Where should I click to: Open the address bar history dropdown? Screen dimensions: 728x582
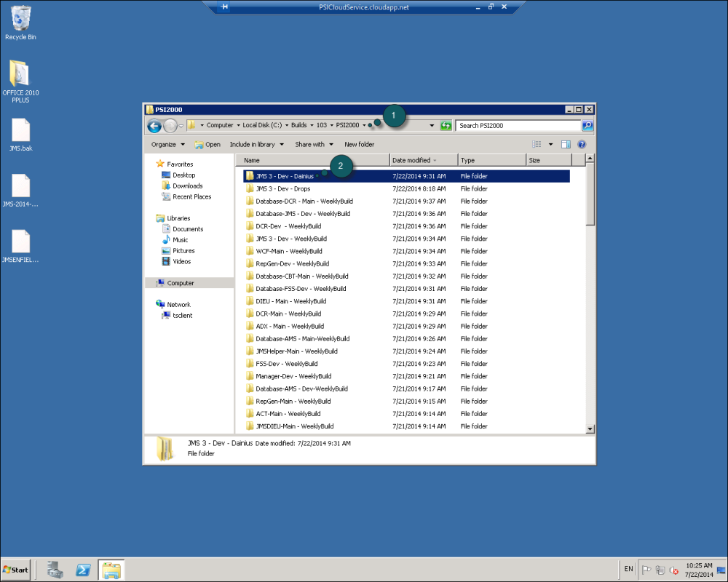432,125
